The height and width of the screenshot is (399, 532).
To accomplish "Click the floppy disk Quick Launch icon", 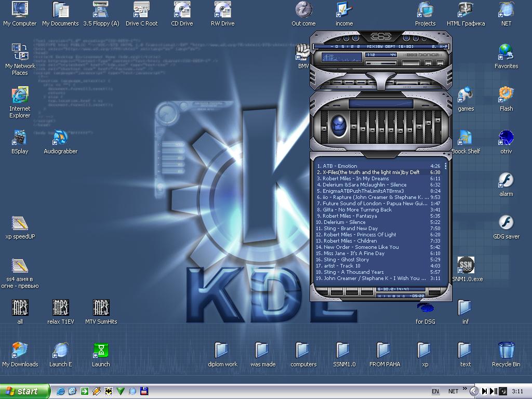I will click(144, 391).
